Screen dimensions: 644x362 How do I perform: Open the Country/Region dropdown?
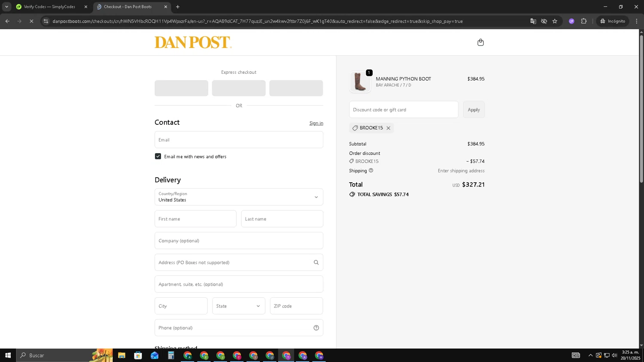[x=239, y=197]
